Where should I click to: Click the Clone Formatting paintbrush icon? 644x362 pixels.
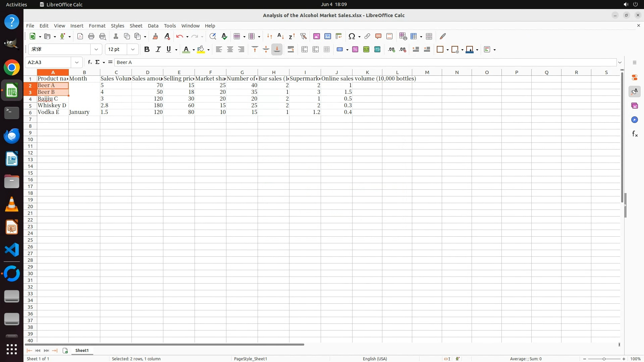tap(155, 36)
